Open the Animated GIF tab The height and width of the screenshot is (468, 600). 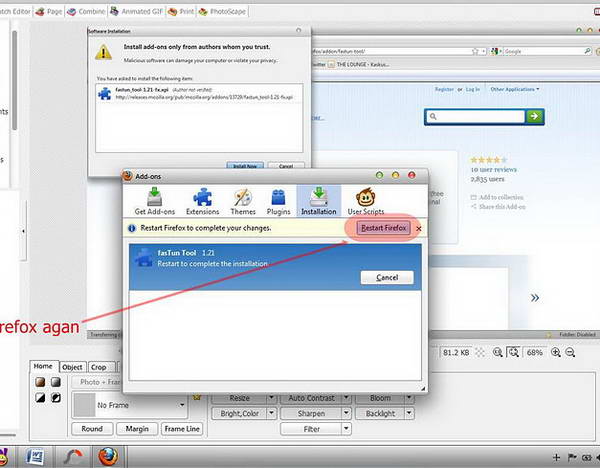[137, 11]
